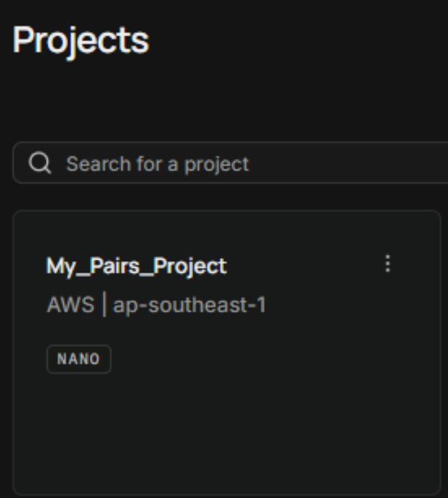
Task: Expand project options via vertical ellipsis
Action: click(x=388, y=263)
